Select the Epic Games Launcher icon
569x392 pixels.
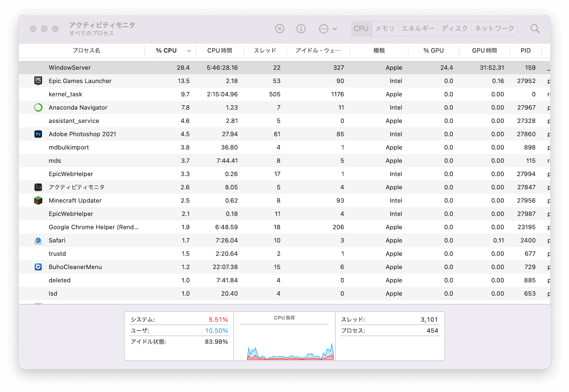tap(38, 81)
